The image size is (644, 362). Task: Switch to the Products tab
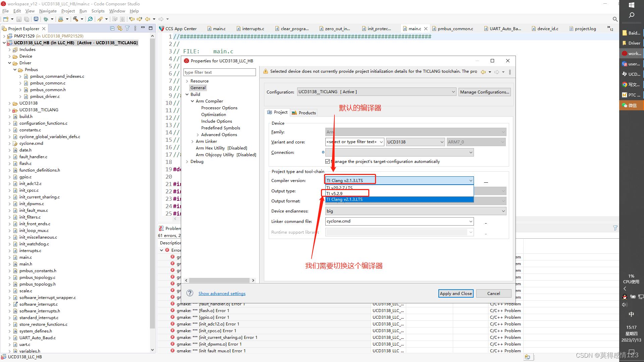(304, 113)
